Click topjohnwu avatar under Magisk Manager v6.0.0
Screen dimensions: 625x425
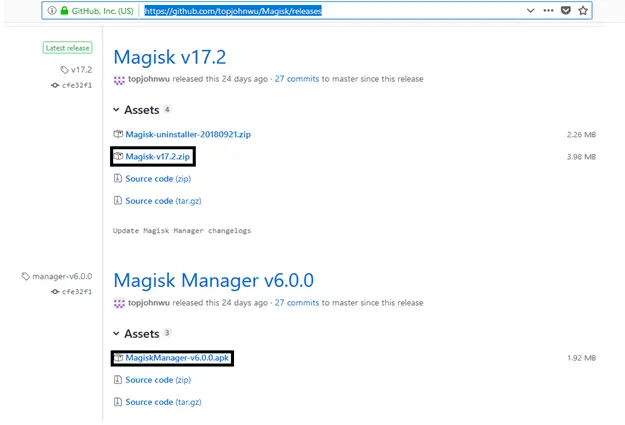point(119,303)
